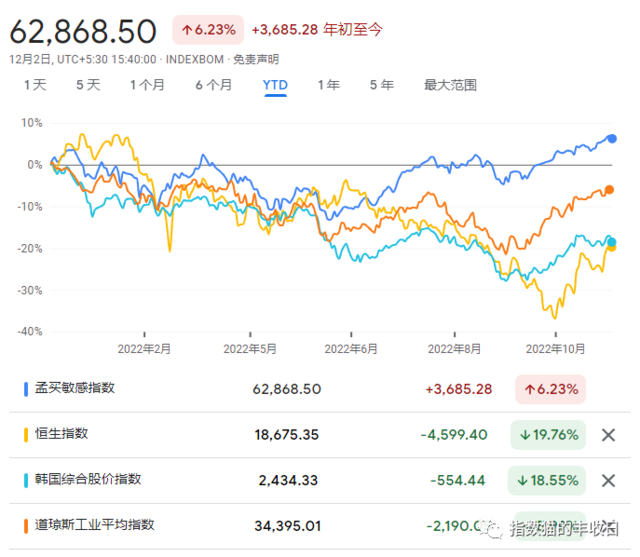Image resolution: width=640 pixels, height=557 pixels.
Task: Switch to the 6个月 range tab
Action: [214, 85]
